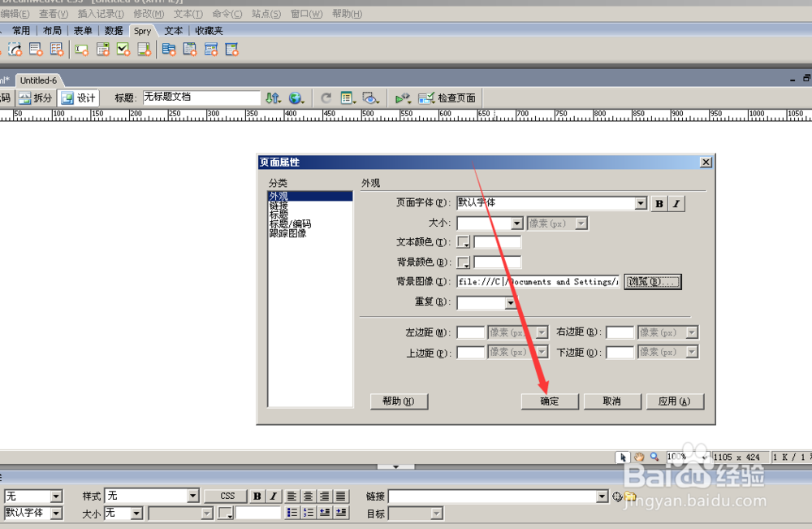Screen dimensions: 812x529
Task: Toggle Justify alignment in properties panel
Action: coord(341,496)
